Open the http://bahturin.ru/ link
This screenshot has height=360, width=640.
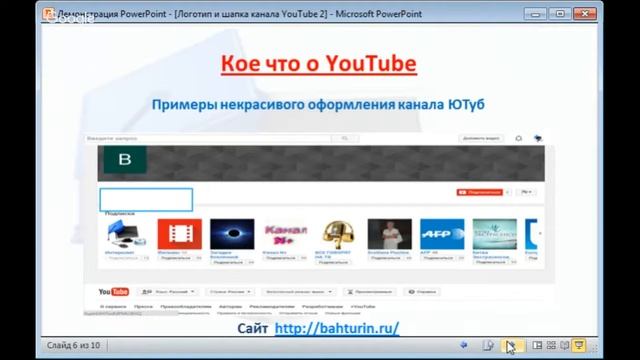[337, 328]
